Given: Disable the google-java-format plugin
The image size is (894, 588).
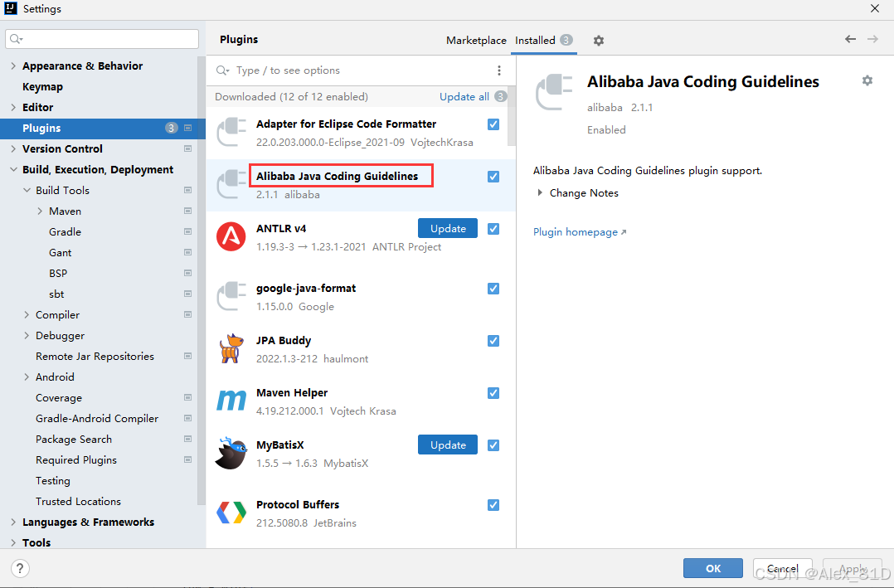Looking at the screenshot, I should [493, 289].
